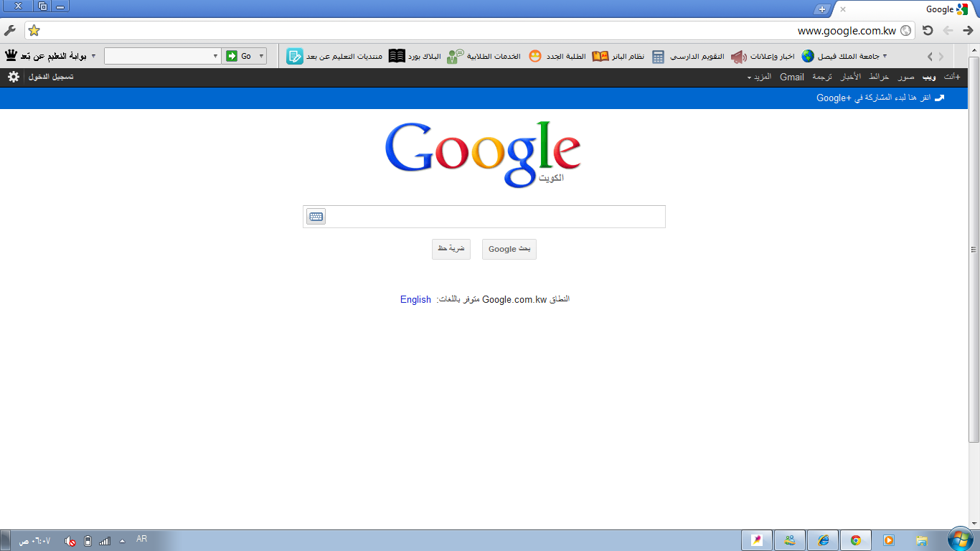This screenshot has width=980, height=551.
Task: Expand the dropdown arrow beside Go
Action: click(261, 56)
